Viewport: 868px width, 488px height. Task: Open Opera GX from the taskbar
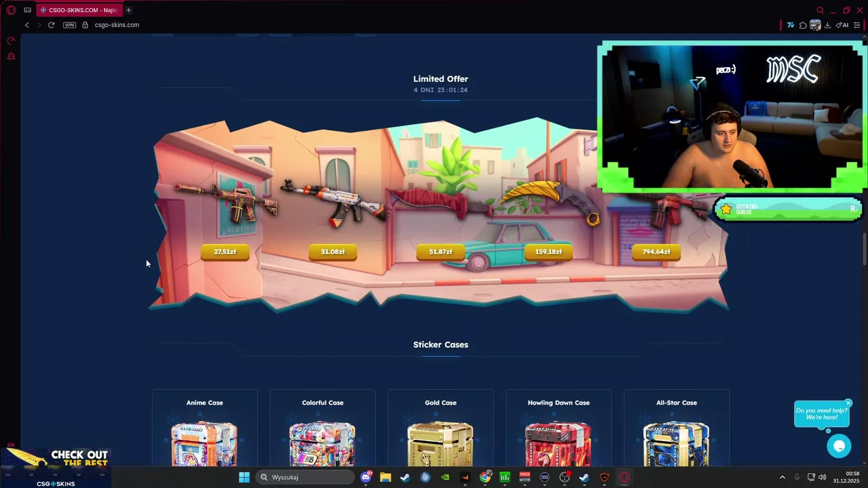624,477
